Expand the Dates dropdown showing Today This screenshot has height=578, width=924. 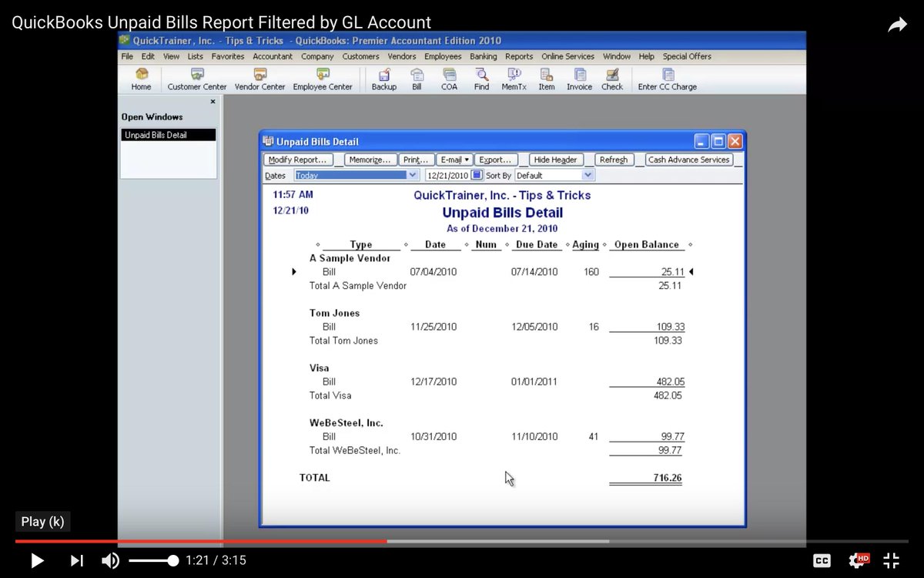pyautogui.click(x=413, y=175)
